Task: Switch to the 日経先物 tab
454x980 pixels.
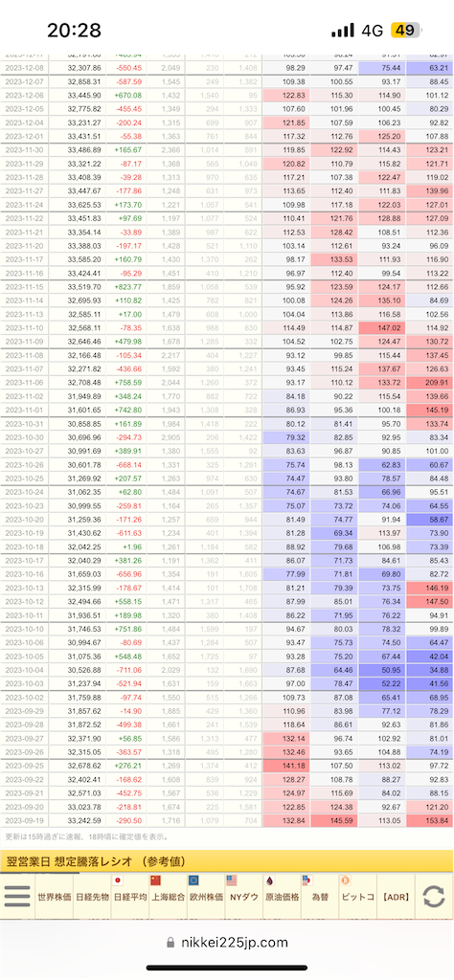Action: (92, 896)
